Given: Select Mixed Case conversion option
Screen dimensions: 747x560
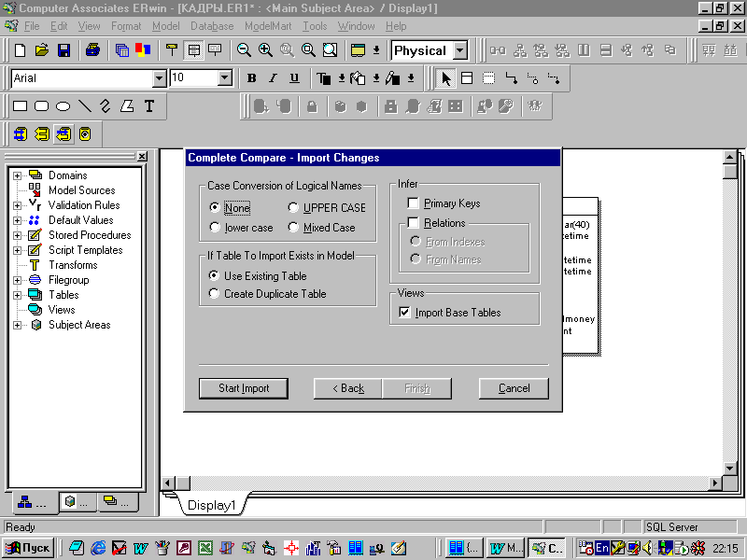Looking at the screenshot, I should pyautogui.click(x=321, y=228).
